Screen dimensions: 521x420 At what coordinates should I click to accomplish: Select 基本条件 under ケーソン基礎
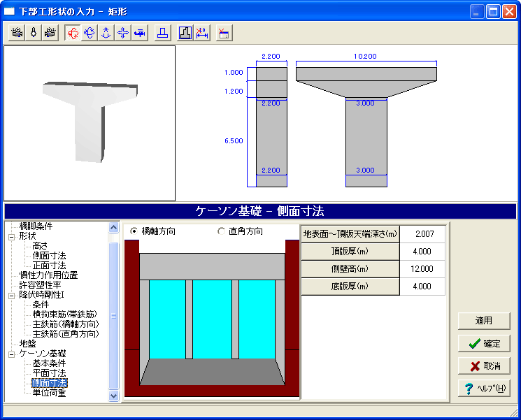(x=49, y=363)
